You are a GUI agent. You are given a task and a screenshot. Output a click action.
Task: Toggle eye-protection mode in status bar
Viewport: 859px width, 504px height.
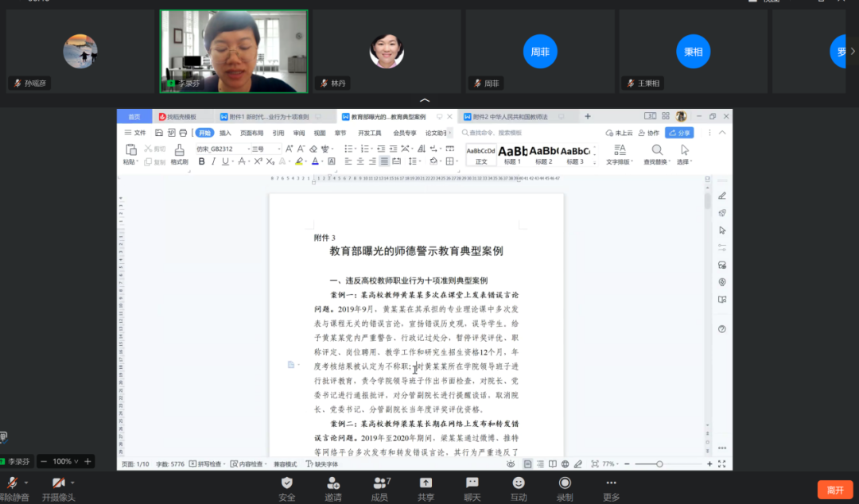[x=511, y=464]
